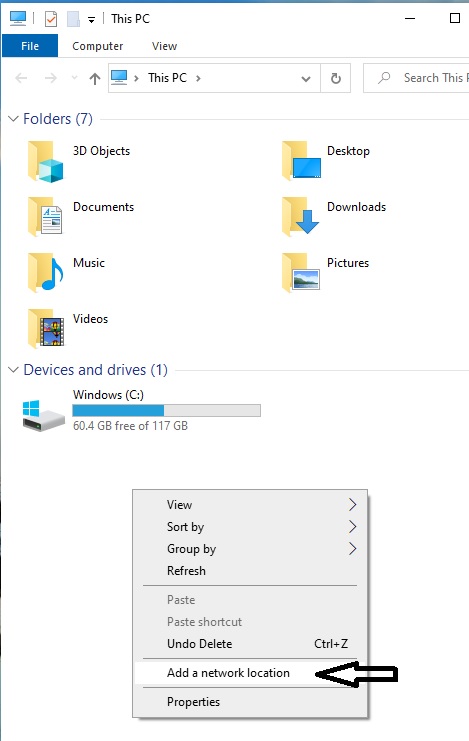469x741 pixels.
Task: Click the Properties quick access toolbar icon
Action: [51, 19]
